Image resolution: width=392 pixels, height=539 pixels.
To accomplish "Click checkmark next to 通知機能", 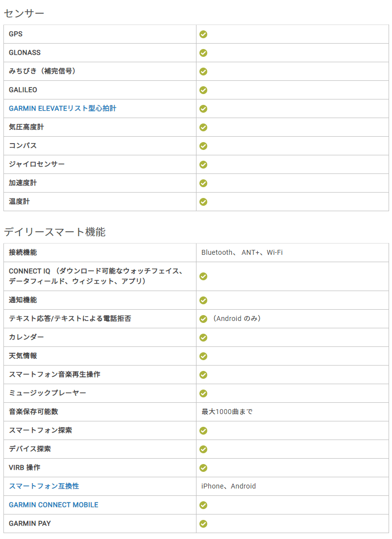I will [203, 300].
